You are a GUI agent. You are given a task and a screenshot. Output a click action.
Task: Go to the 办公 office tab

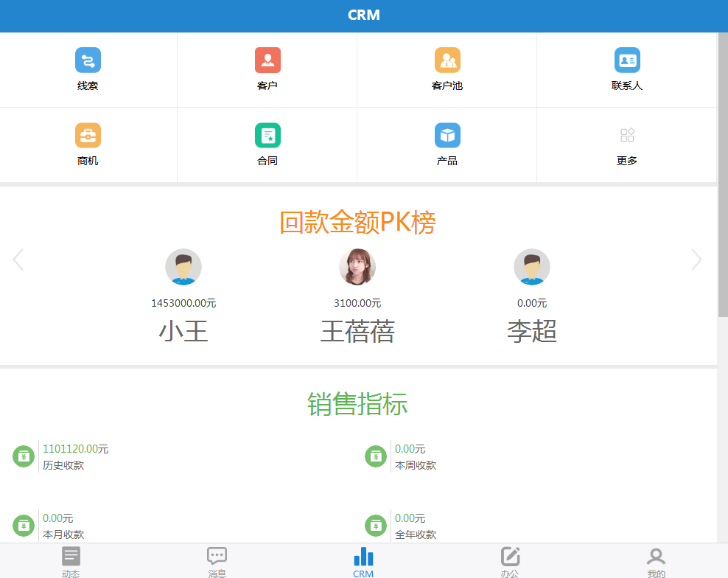510,562
